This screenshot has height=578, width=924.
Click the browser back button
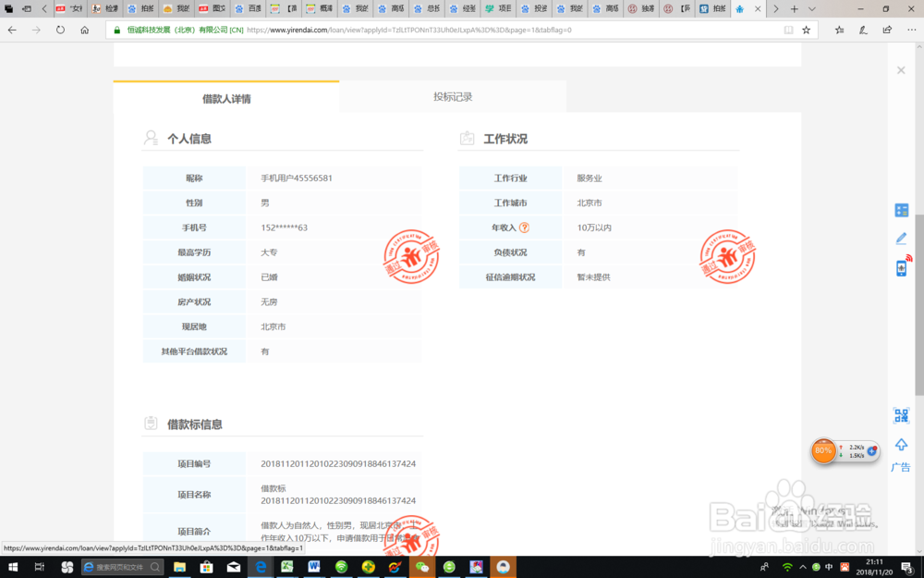11,30
